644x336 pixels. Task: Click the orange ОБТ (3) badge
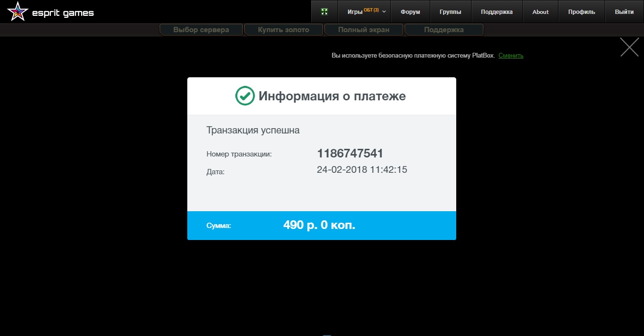[x=371, y=10]
